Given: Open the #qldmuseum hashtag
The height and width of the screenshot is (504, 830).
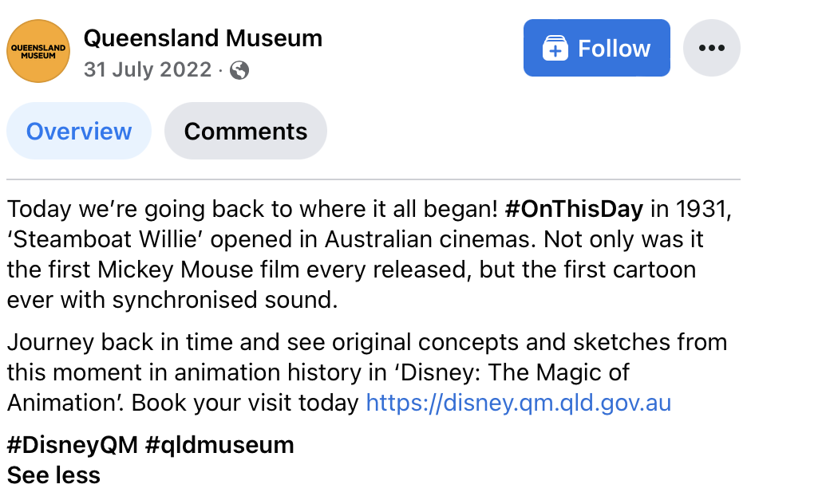Looking at the screenshot, I should (219, 444).
